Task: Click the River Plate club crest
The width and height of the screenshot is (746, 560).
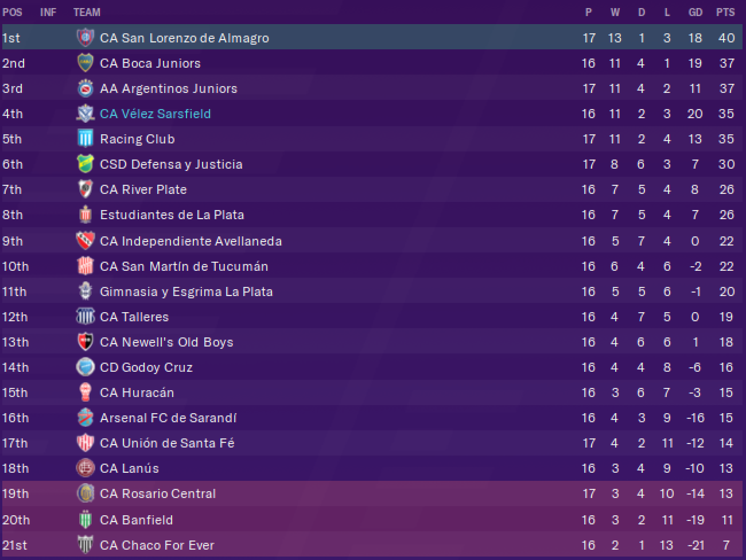Action: 85,189
